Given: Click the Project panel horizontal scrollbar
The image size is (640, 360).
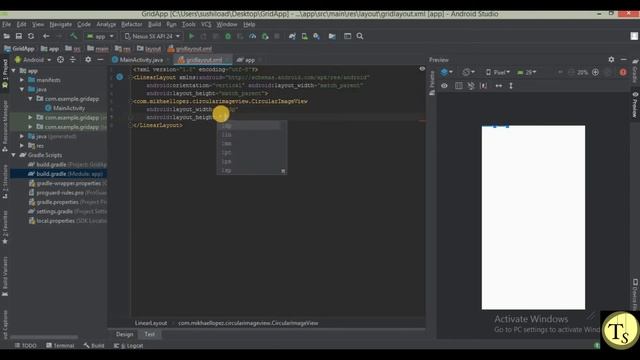Looking at the screenshot, I should (x=44, y=337).
